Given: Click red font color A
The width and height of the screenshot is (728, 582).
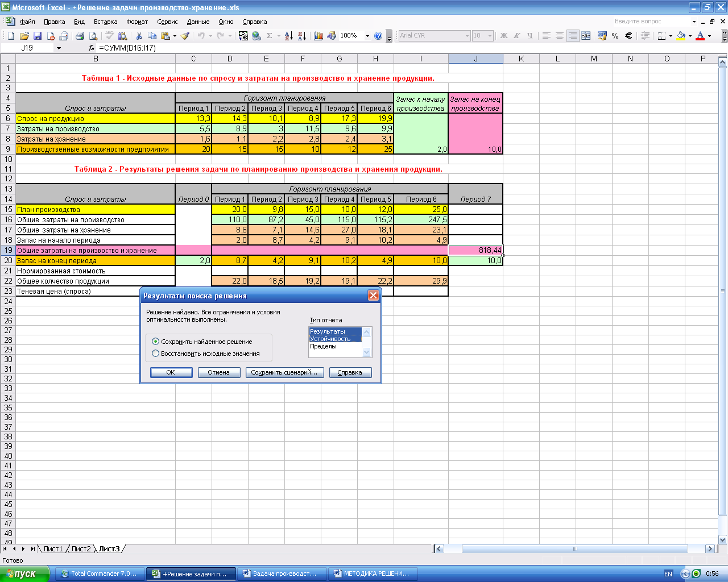Looking at the screenshot, I should 700,36.
